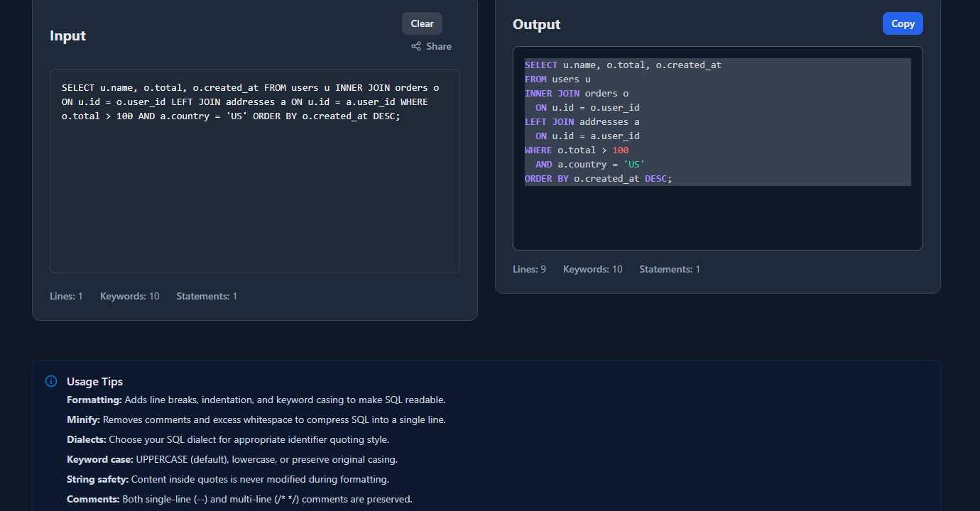This screenshot has height=511, width=980.
Task: Click the output line 'INNER JOIN orders o'
Action: [x=577, y=94]
